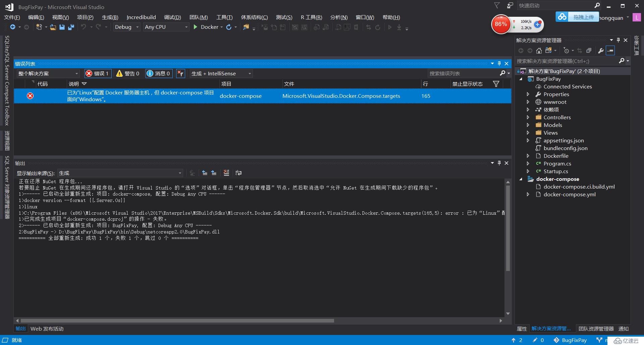Select Startup.cs in Solution Explorer

point(555,171)
